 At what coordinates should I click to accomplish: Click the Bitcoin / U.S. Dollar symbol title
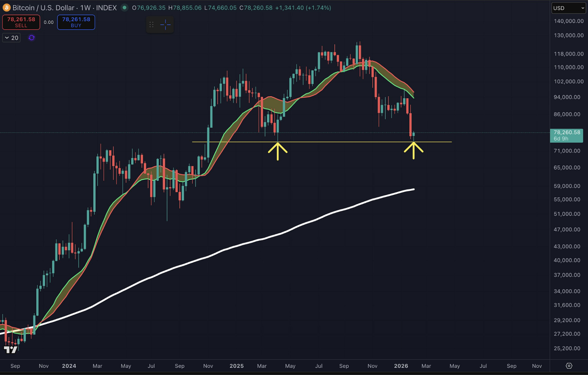(x=44, y=8)
